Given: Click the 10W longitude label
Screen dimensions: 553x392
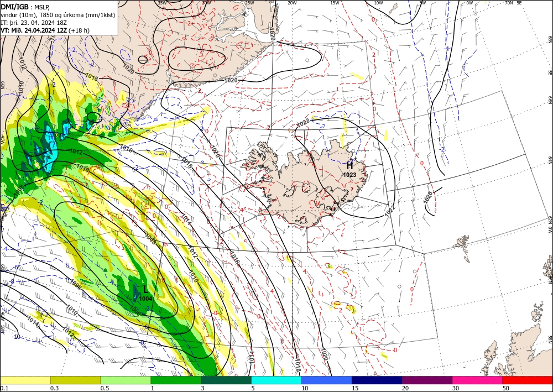Looking at the screenshot, I should [378, 3].
